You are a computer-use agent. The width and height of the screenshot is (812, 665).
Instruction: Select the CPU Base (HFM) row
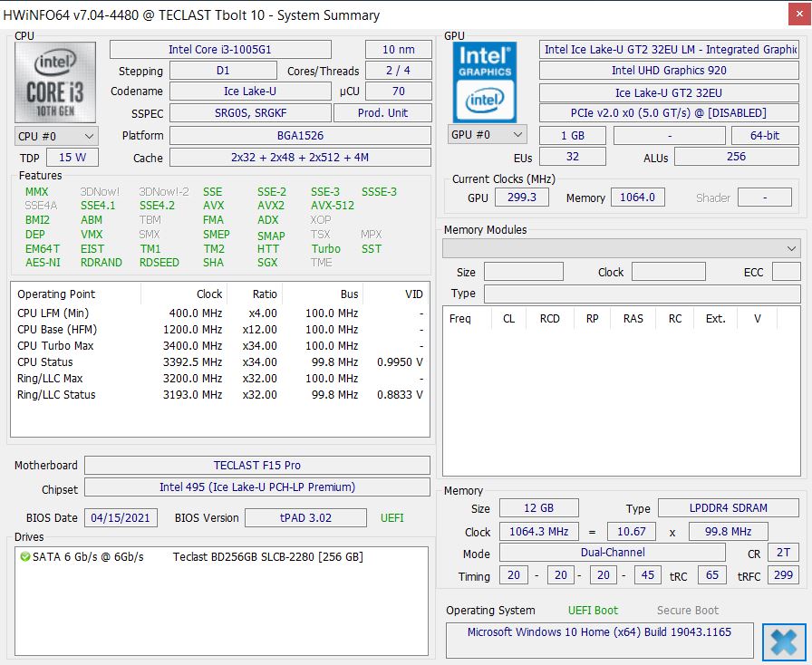(220, 330)
